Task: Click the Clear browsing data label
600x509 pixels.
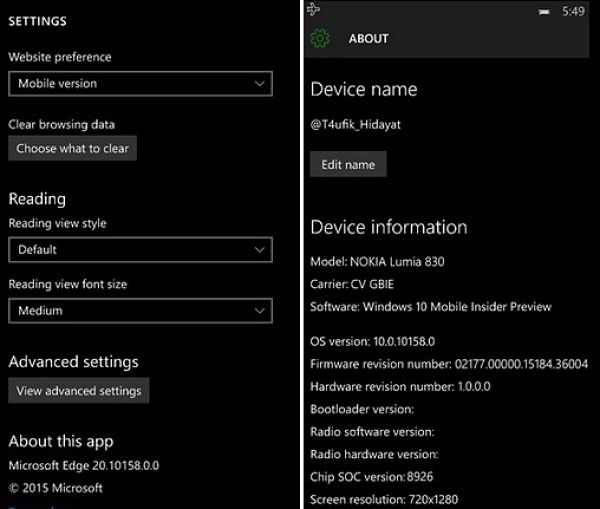Action: [x=62, y=124]
